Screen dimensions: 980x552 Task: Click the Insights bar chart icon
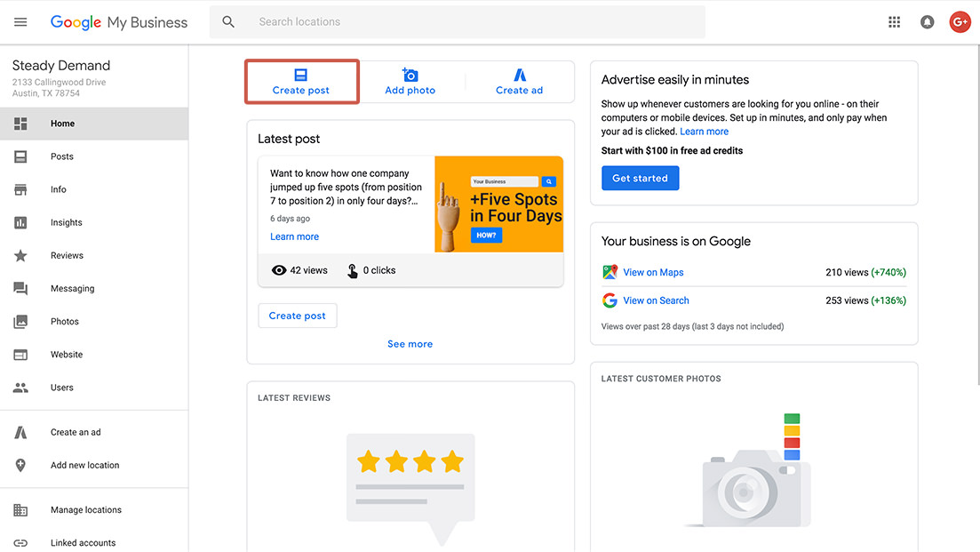[20, 222]
